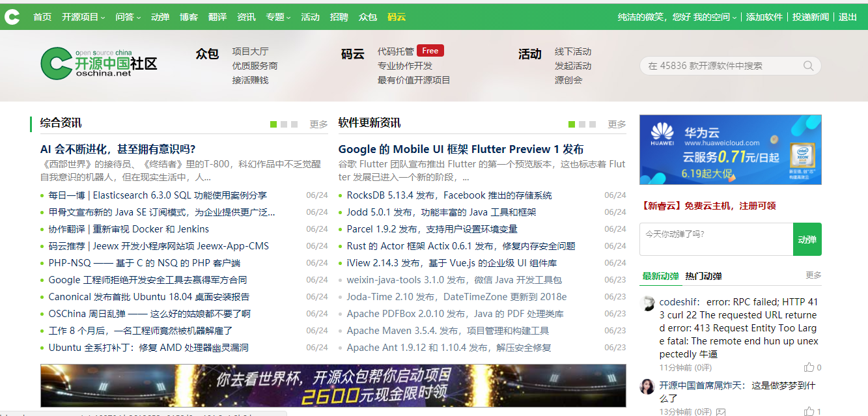Click the Free badge next to 代码托管
868x416 pixels.
(430, 51)
